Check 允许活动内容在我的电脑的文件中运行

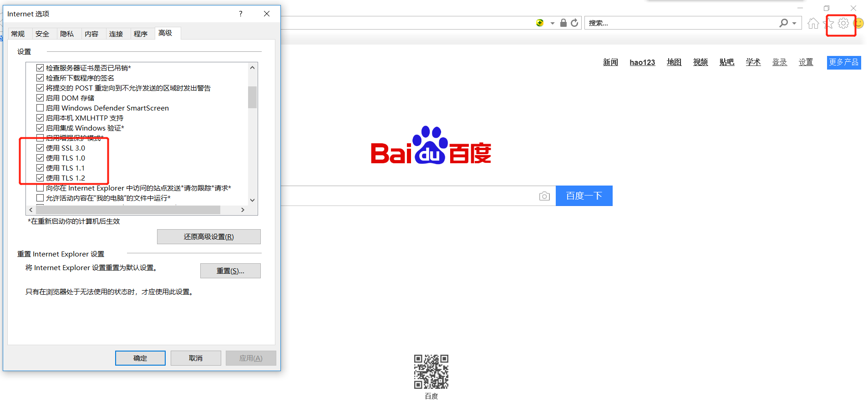[x=40, y=198]
